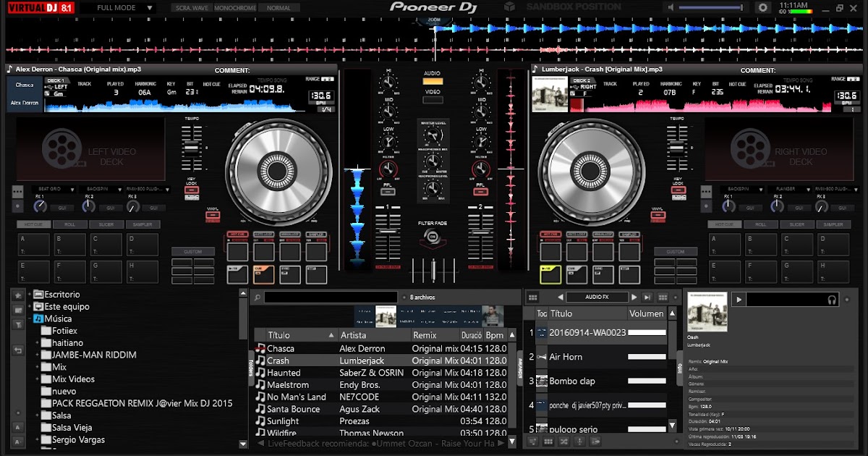Click the headphones prelisten icon

pyautogui.click(x=833, y=300)
